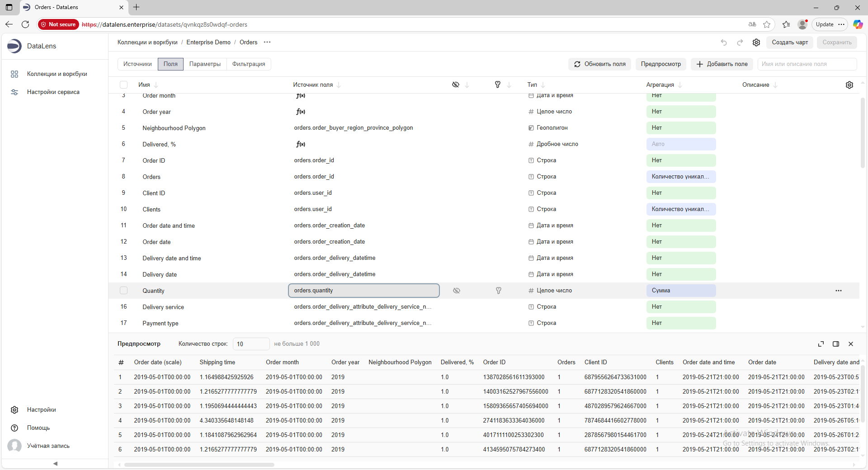Open table column settings gear icon
Screen dimensions: 868x470
tap(849, 85)
